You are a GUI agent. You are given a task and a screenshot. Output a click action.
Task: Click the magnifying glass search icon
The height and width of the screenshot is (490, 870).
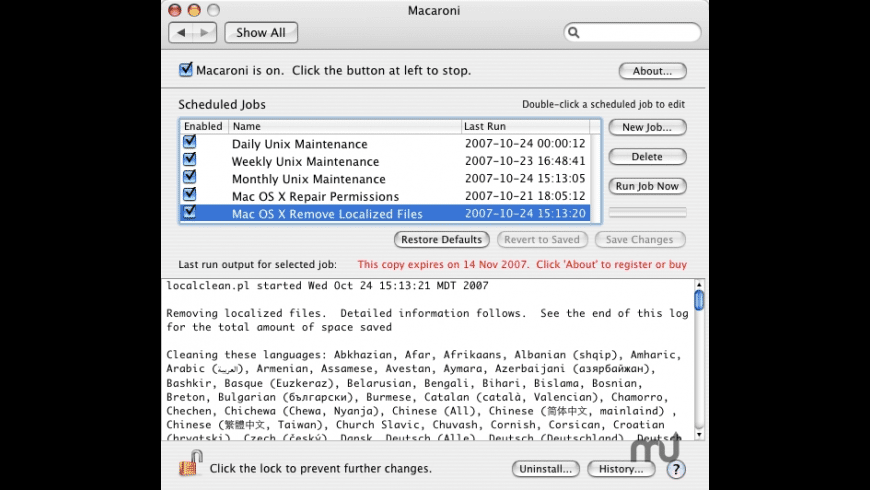(574, 33)
